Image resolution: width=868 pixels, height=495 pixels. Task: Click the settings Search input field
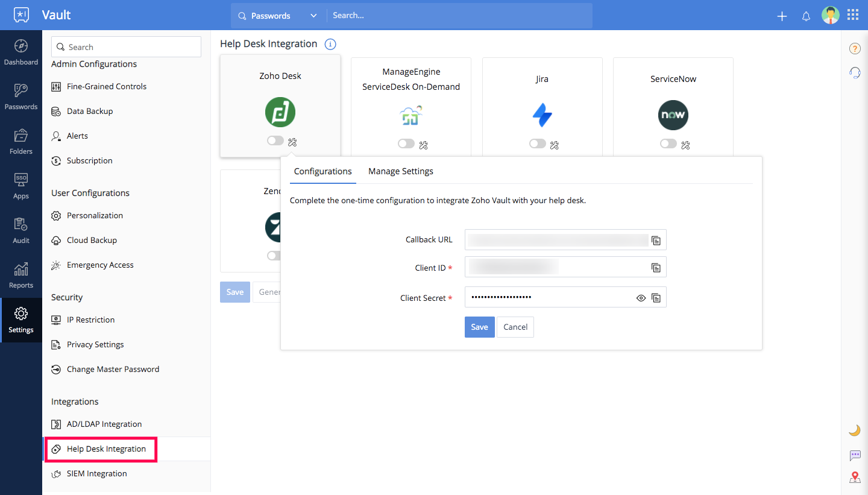click(127, 47)
